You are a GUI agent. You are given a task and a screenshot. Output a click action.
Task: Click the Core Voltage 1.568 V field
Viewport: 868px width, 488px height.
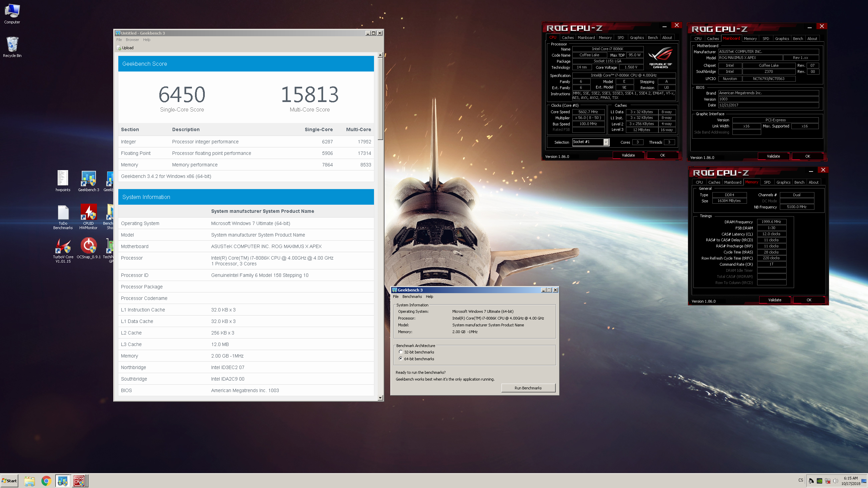631,67
